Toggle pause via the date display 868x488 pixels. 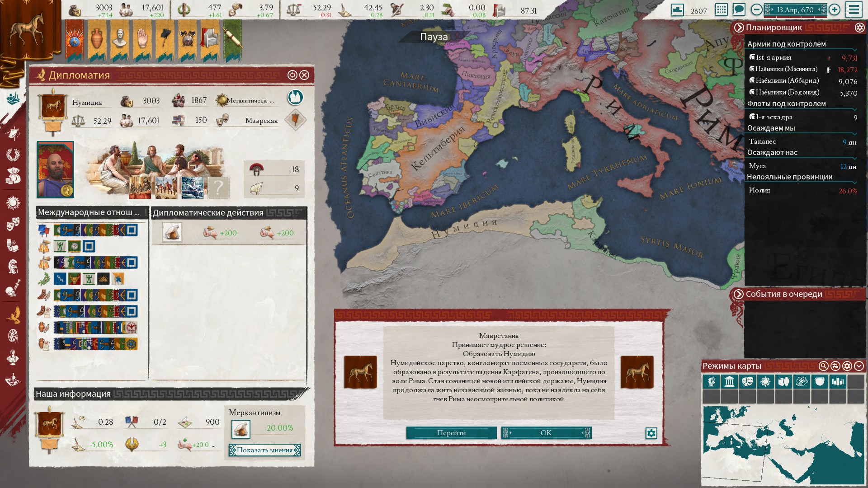coord(795,9)
